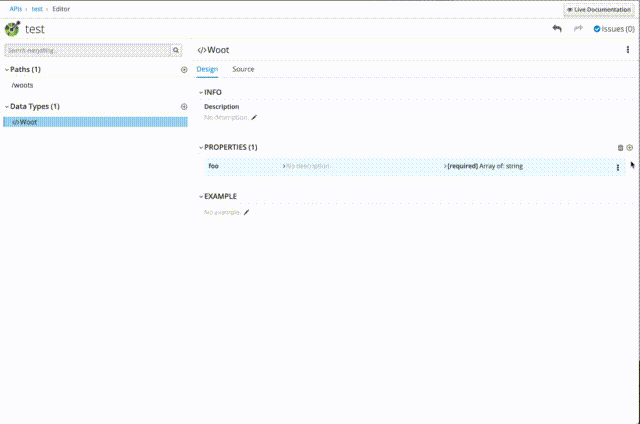640x424 pixels.
Task: Expand the foo property description chevron
Action: click(284, 166)
